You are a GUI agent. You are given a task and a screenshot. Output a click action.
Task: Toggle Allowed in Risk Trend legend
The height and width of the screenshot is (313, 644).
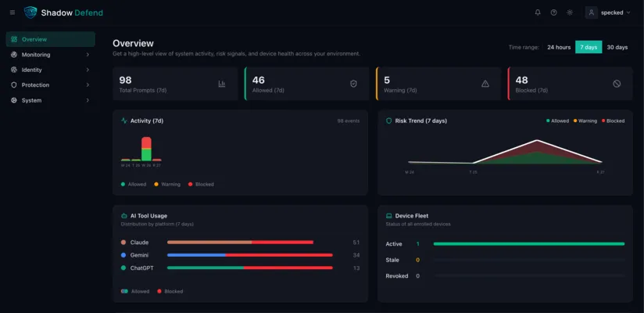(557, 121)
